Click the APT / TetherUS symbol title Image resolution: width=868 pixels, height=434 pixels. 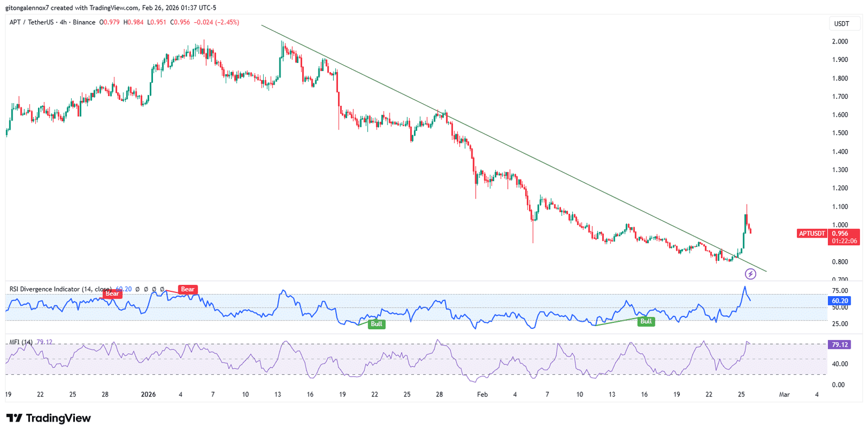31,22
